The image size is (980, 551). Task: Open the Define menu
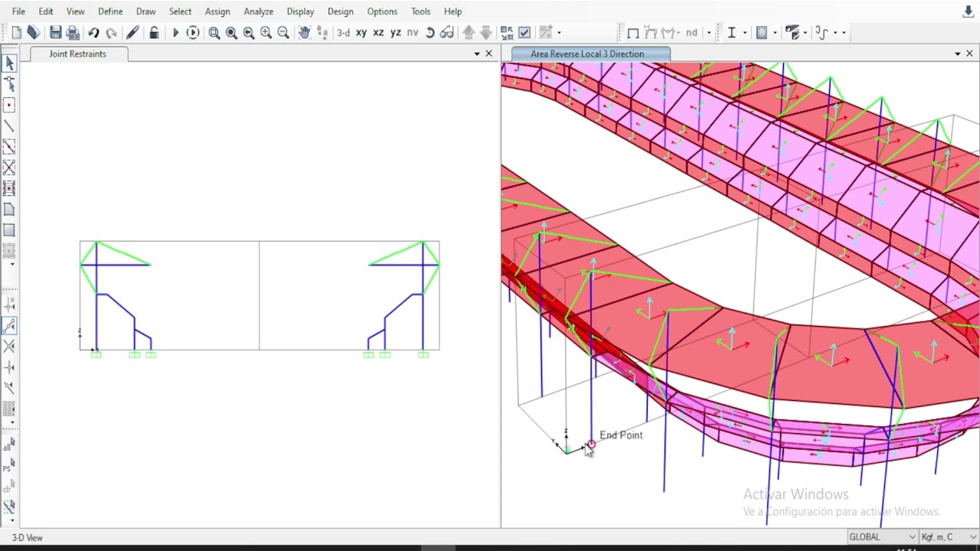[x=110, y=11]
